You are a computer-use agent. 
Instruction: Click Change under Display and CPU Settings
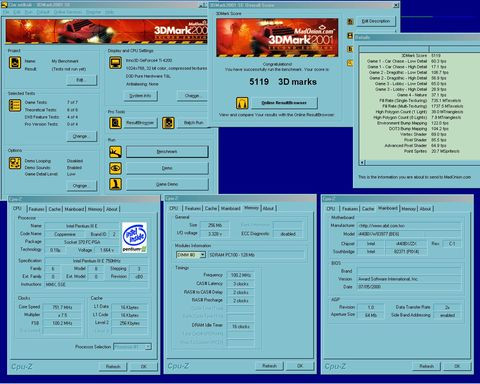coord(192,96)
